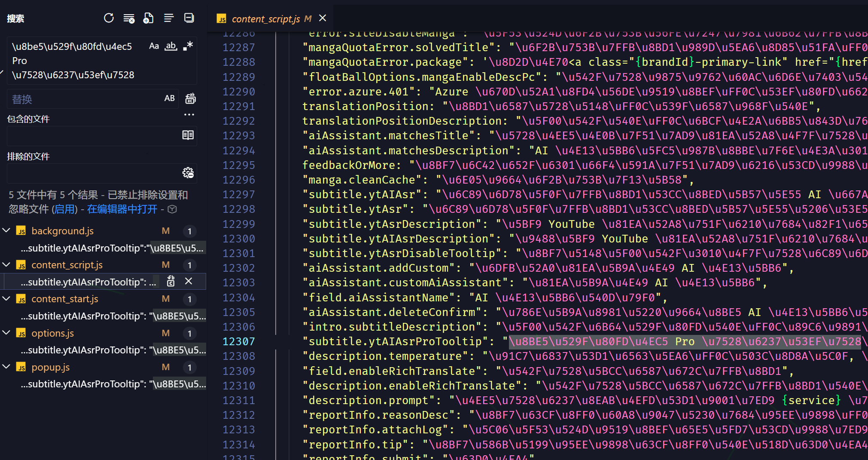This screenshot has width=868, height=460.
Task: Click the 在编辑器中打开 link
Action: click(122, 209)
